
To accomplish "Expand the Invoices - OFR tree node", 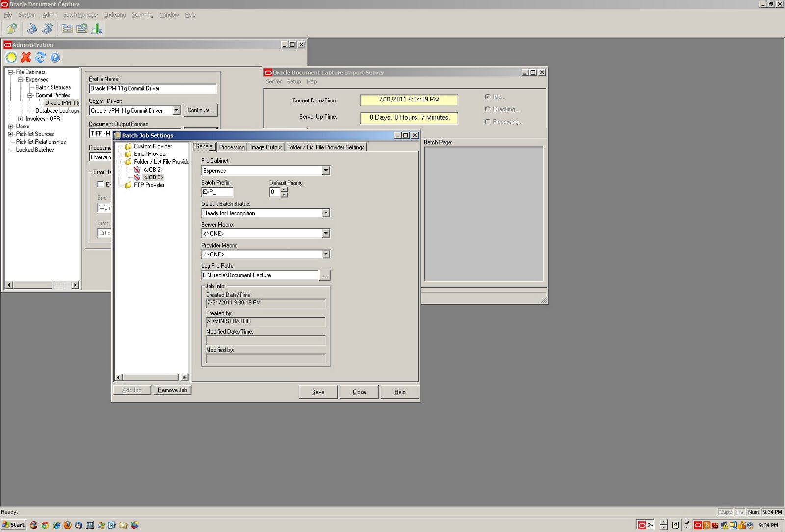I will pos(19,118).
